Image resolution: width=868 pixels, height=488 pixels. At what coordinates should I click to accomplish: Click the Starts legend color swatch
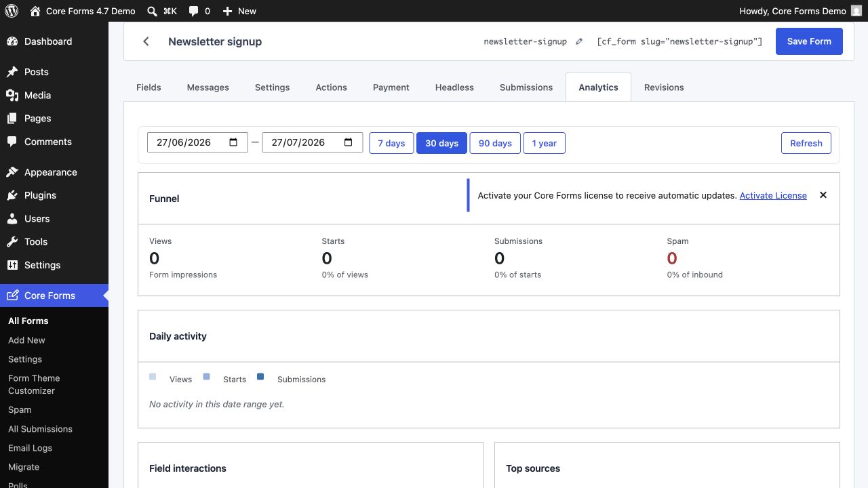[207, 377]
